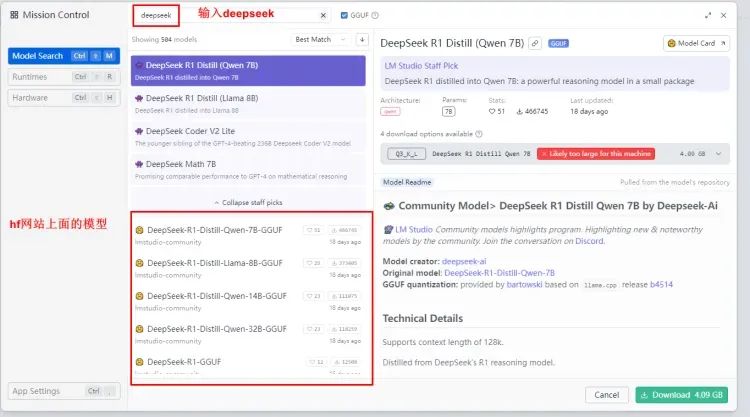Select DeepSeek R1 Distill (Llama 8B) staff pick
750x417 pixels.
pos(248,104)
